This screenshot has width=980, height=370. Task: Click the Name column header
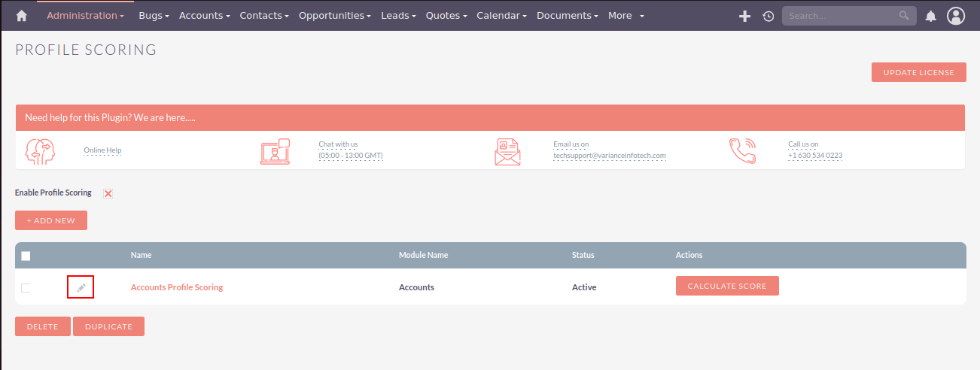click(x=142, y=255)
